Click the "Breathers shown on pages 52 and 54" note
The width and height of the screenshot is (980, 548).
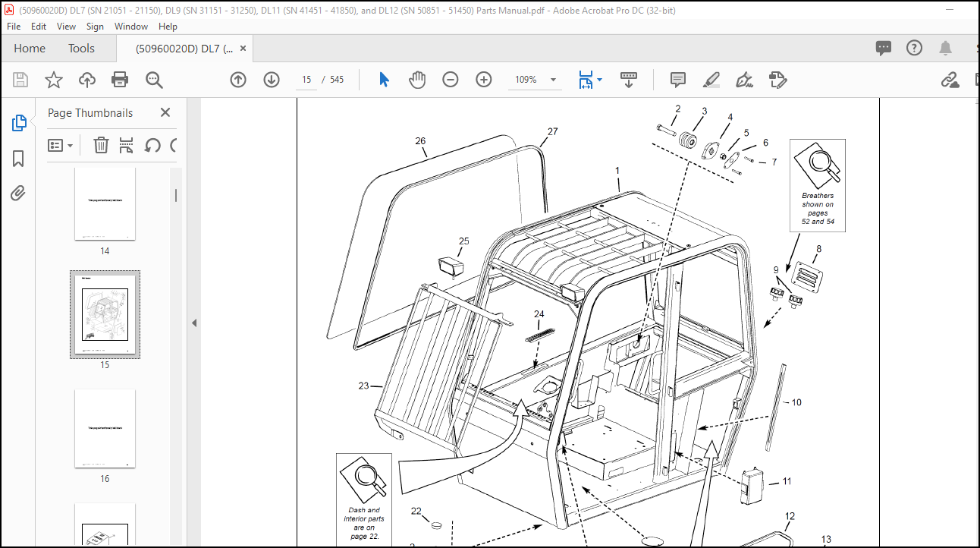click(x=818, y=185)
